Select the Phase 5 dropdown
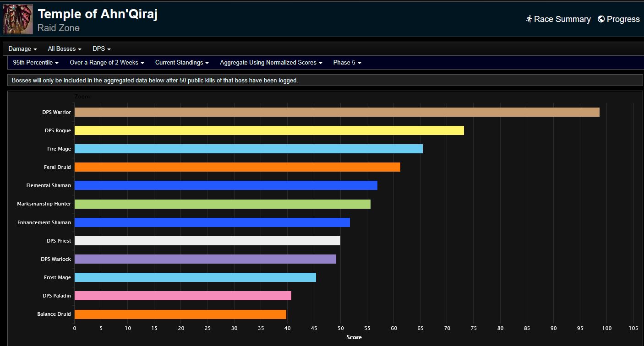The height and width of the screenshot is (346, 644). point(347,62)
